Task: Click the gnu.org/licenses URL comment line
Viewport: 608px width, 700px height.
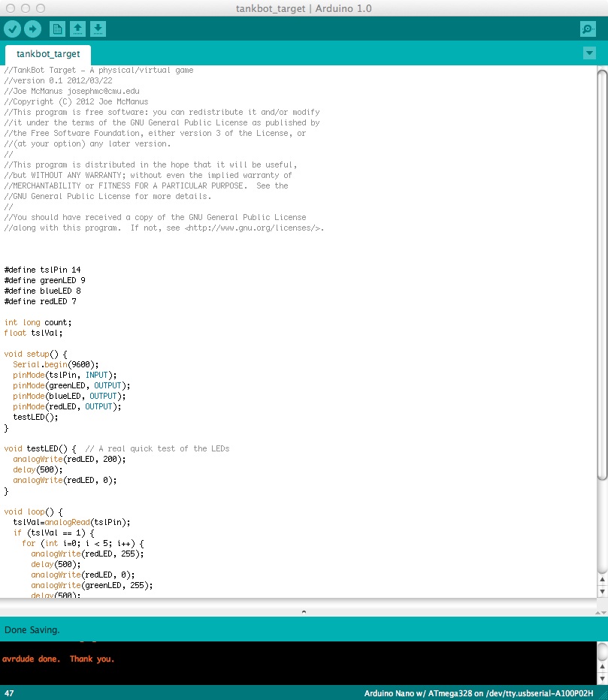Action: (164, 228)
